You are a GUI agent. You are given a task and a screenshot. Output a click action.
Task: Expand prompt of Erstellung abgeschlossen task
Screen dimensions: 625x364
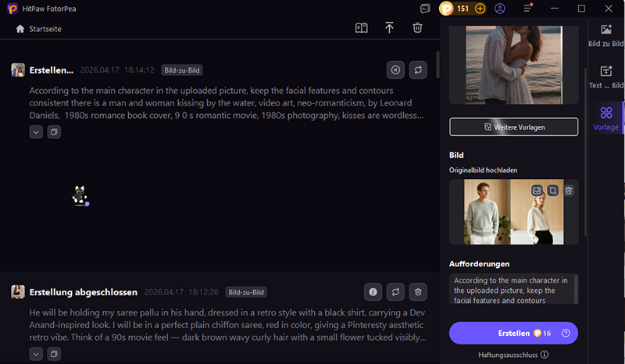36,354
